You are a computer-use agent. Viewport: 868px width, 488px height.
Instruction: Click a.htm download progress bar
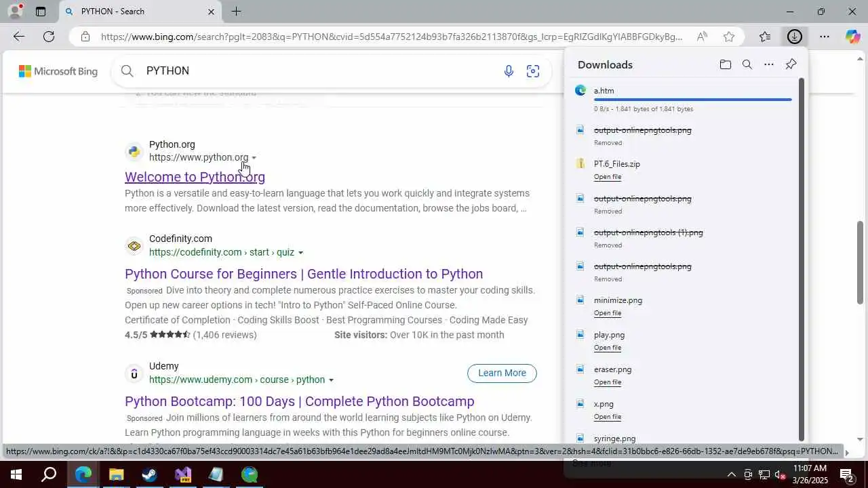click(692, 100)
